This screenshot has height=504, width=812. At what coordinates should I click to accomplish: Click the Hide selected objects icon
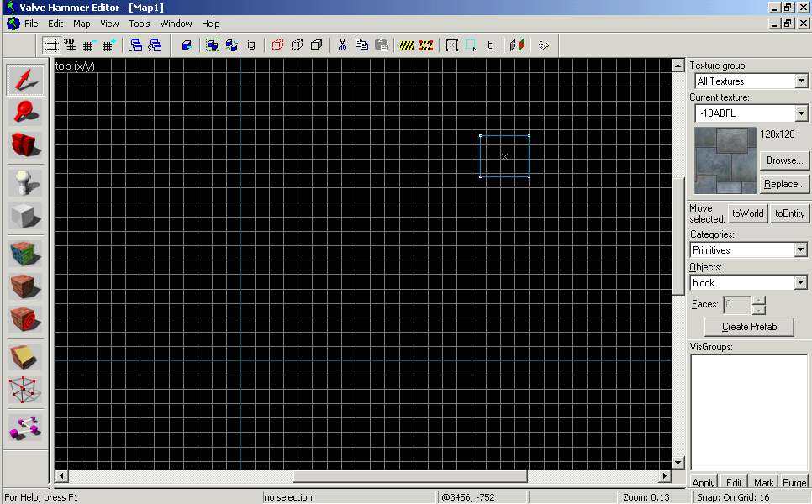pyautogui.click(x=277, y=45)
